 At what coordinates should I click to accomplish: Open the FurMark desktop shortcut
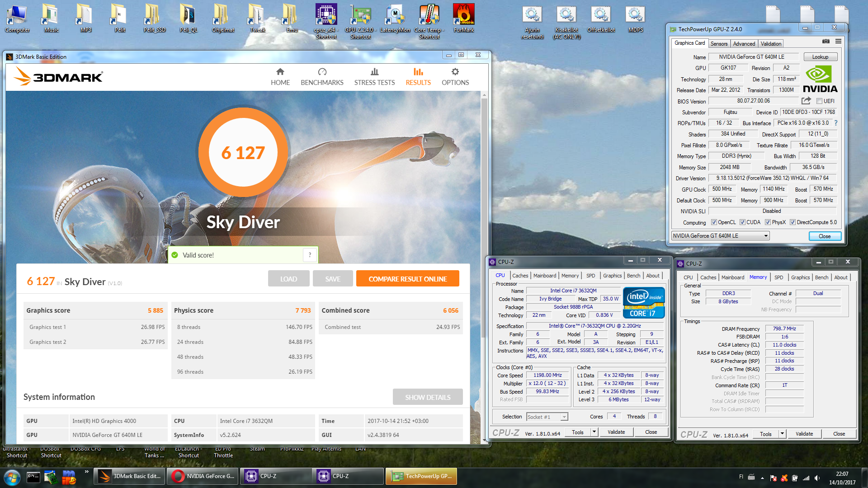tap(464, 18)
